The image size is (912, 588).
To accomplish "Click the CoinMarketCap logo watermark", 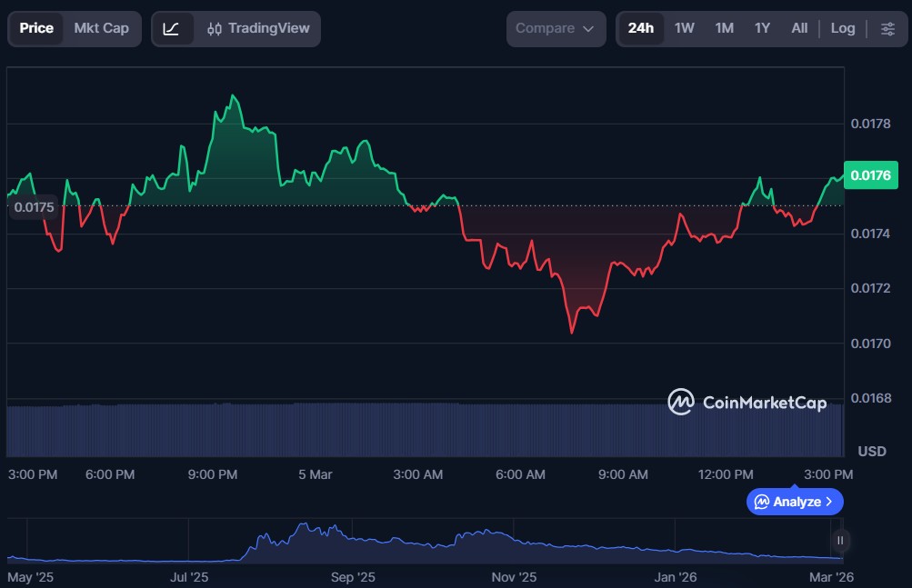I will coord(747,402).
